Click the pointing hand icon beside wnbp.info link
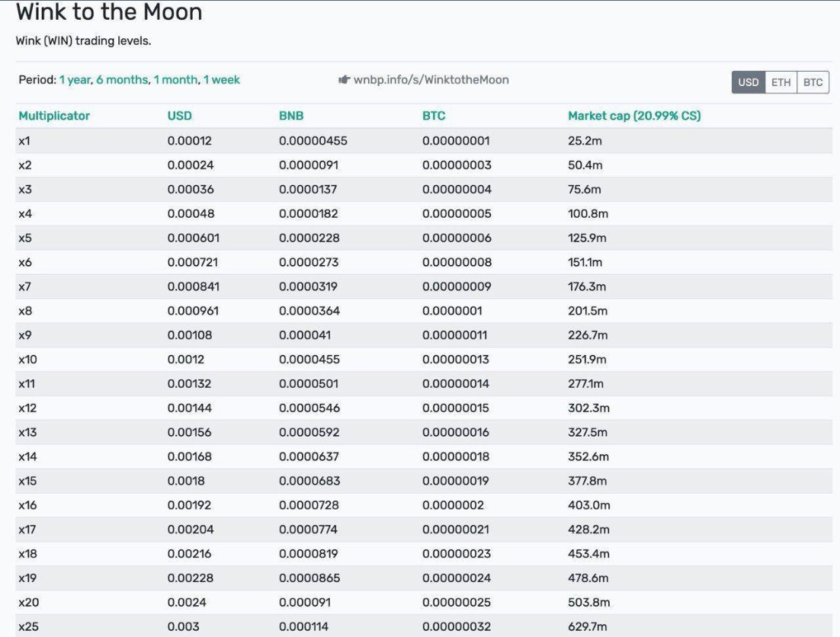 (x=344, y=80)
